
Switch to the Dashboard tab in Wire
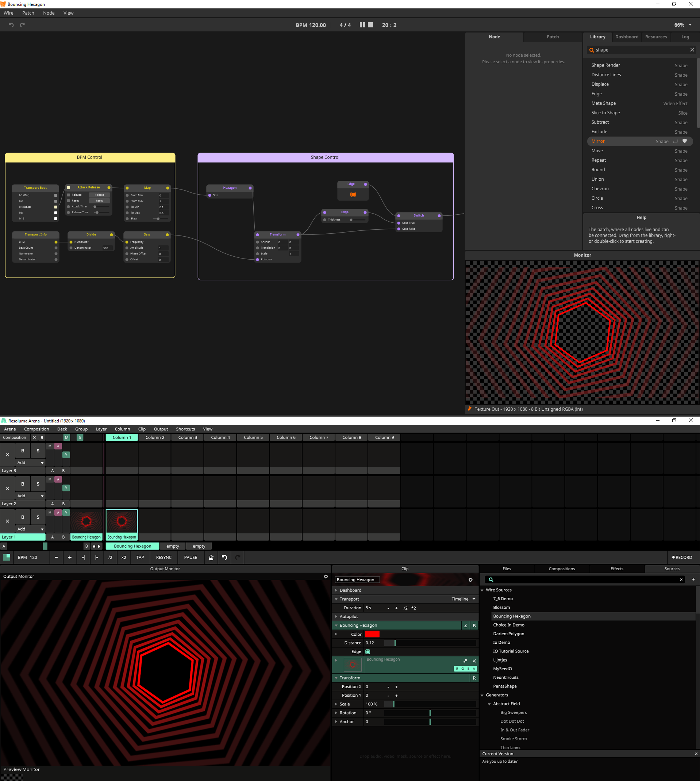point(627,37)
